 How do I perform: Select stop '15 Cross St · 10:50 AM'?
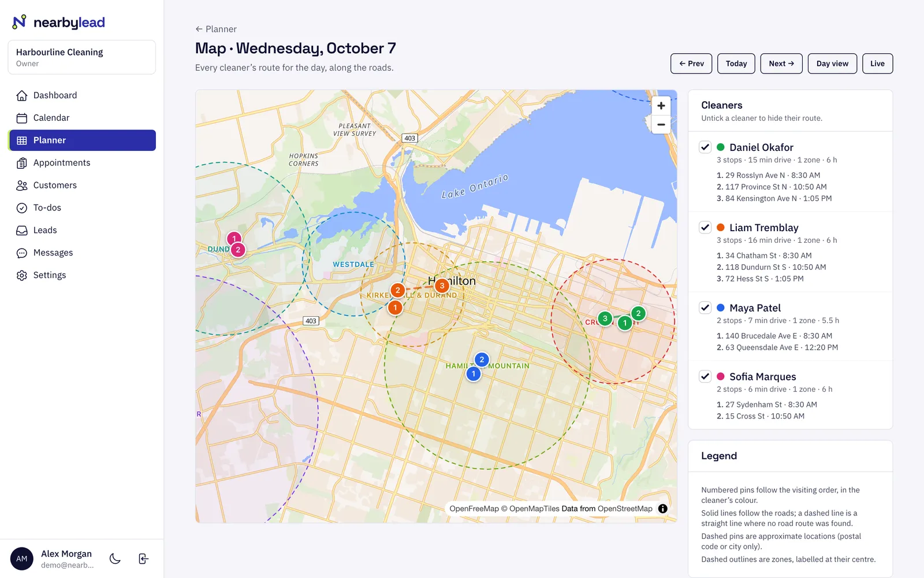click(x=761, y=416)
